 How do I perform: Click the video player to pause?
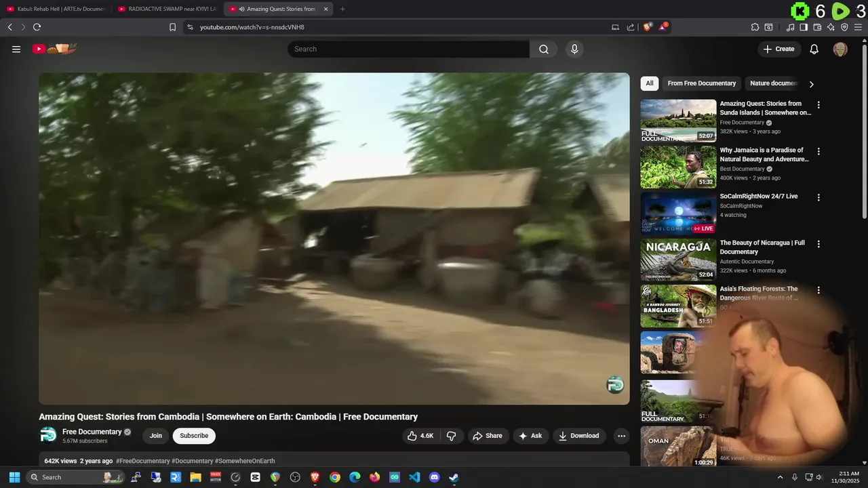(334, 239)
